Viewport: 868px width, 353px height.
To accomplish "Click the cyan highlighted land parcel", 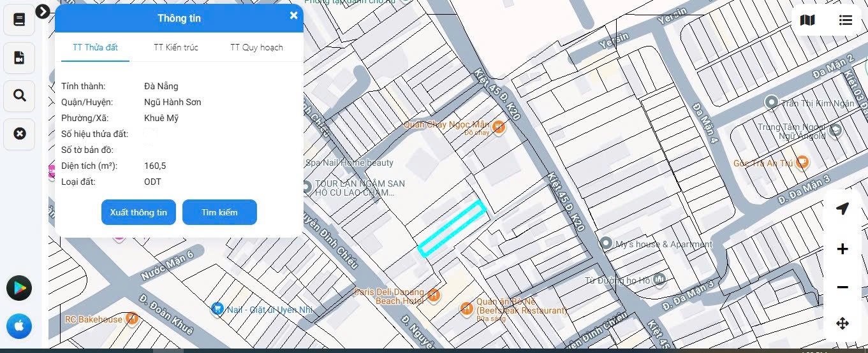I will (x=452, y=228).
